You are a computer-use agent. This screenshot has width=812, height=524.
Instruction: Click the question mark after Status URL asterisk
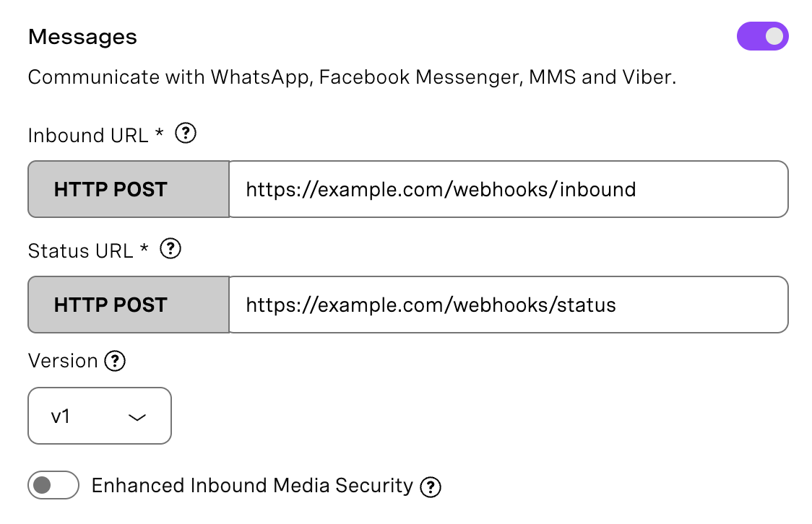click(x=171, y=249)
